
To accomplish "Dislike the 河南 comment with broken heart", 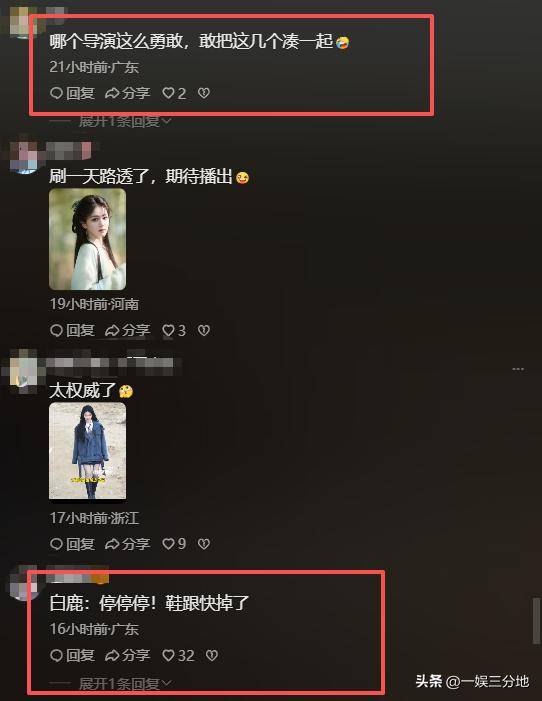I will 204,330.
